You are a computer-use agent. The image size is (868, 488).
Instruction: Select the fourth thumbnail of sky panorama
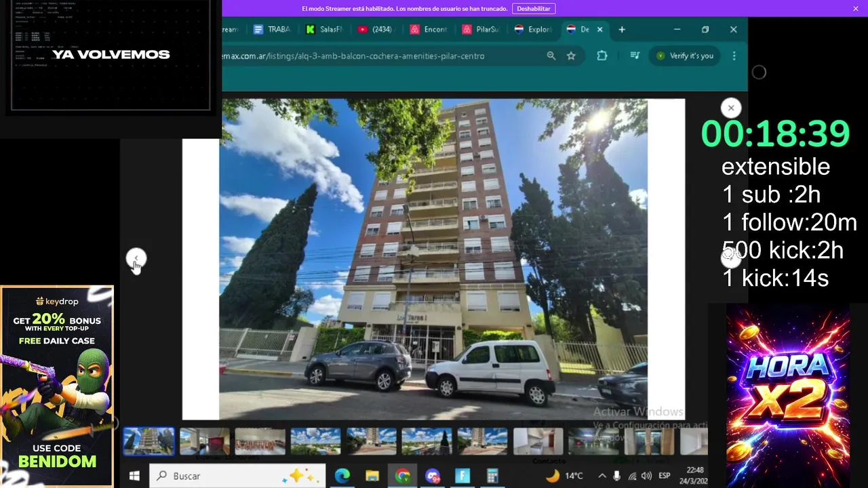pyautogui.click(x=315, y=441)
